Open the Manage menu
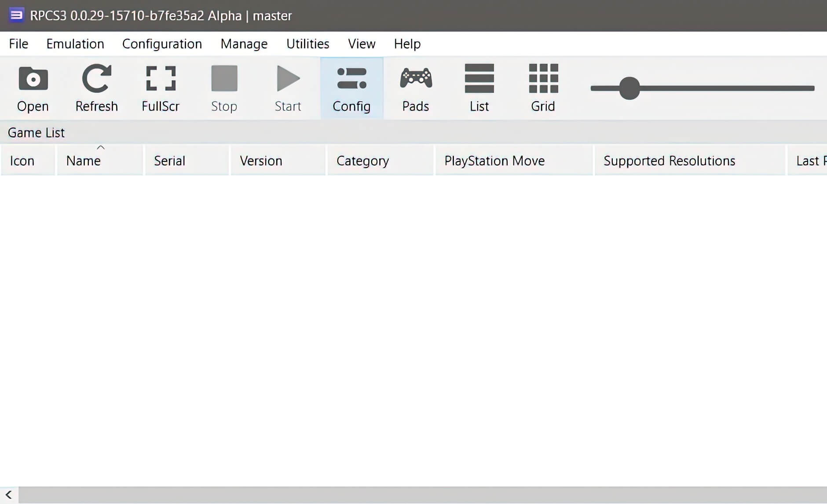The width and height of the screenshot is (827, 504). click(244, 44)
